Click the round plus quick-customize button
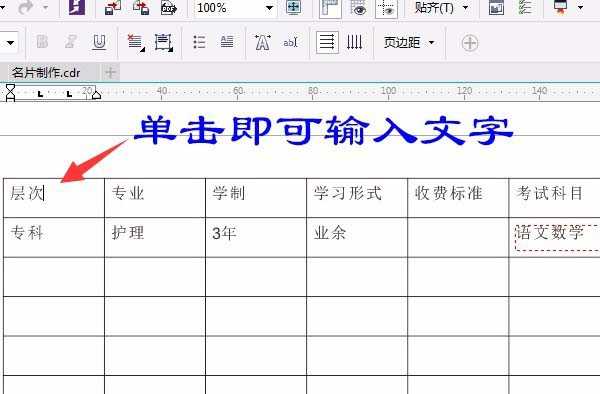This screenshot has height=394, width=600. [470, 43]
